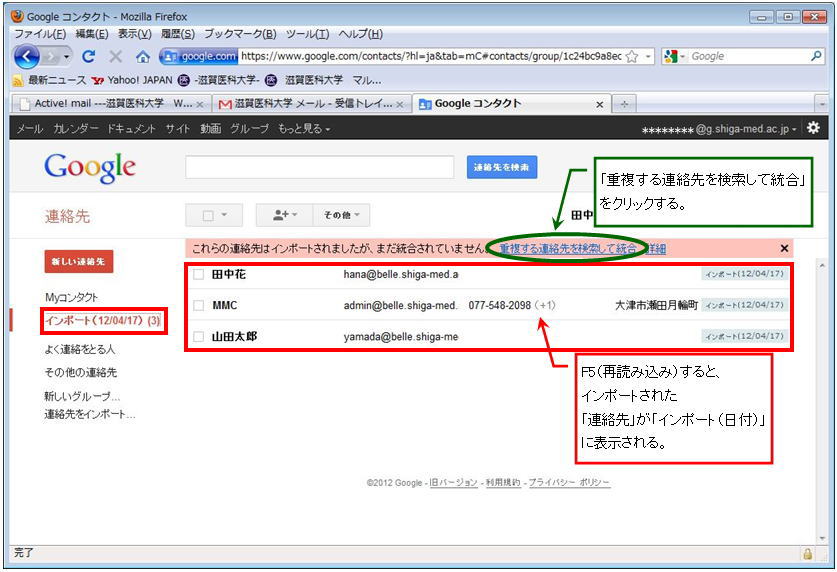Reload page with the refresh icon
Viewport: 837px width, 572px height.
pos(89,56)
